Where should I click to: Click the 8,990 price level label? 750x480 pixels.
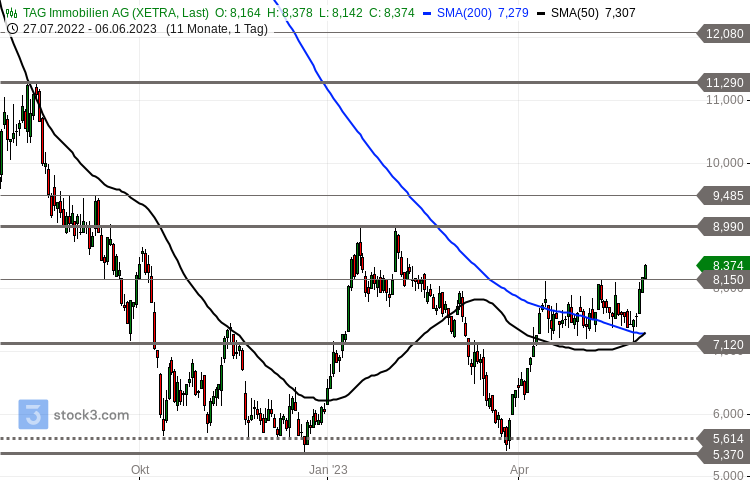pos(723,227)
